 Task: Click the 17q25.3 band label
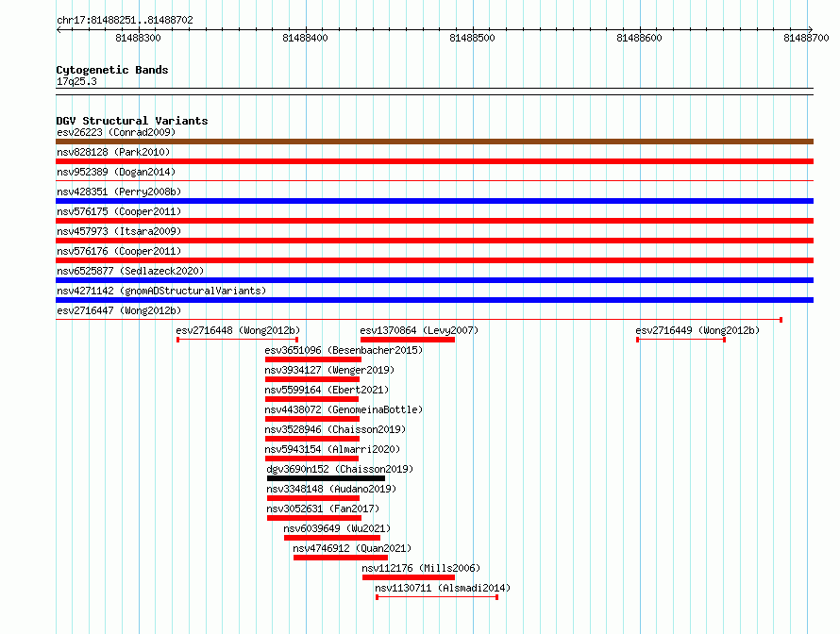point(76,81)
